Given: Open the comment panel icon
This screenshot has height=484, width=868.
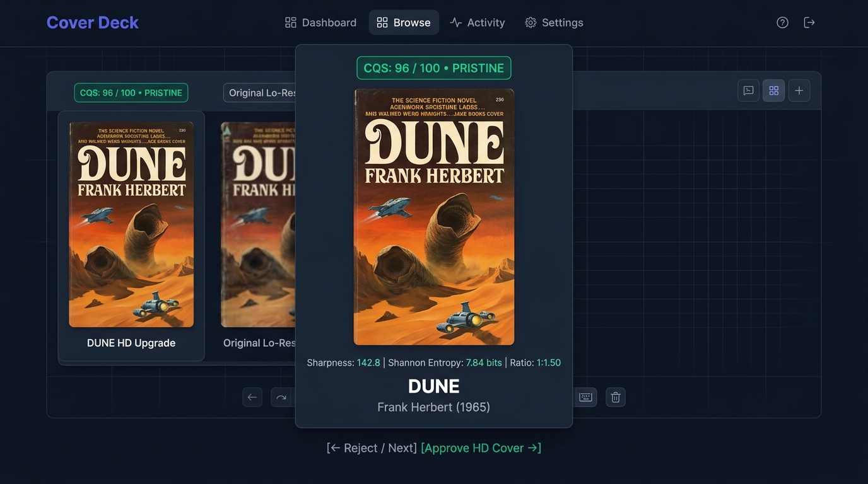Looking at the screenshot, I should tap(748, 91).
